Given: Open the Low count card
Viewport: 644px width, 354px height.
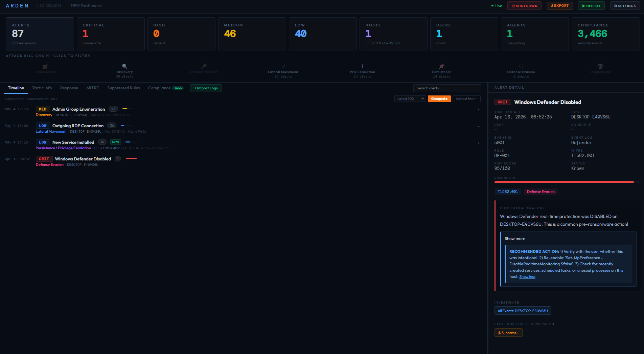Looking at the screenshot, I should click(x=323, y=34).
